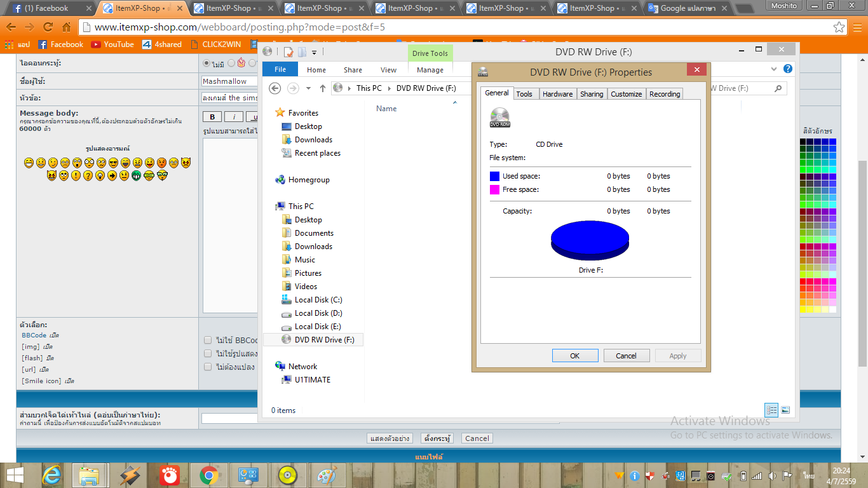Click the Home icon in Chrome toolbar

coord(67,27)
